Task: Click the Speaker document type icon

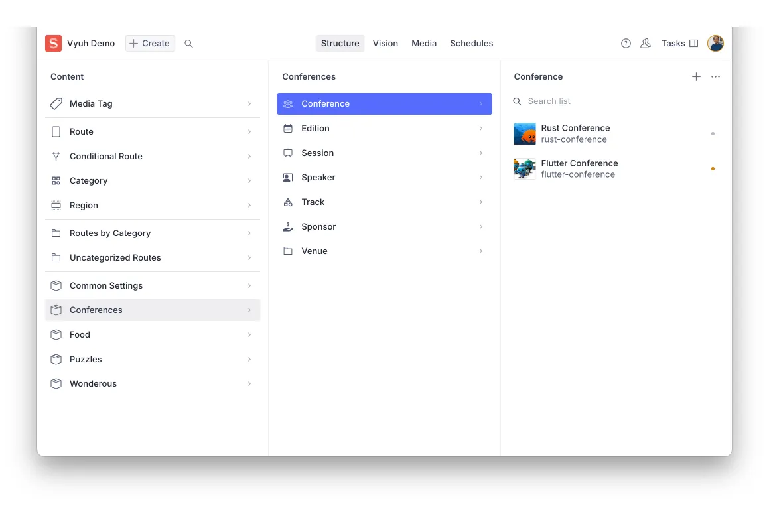Action: 287,177
